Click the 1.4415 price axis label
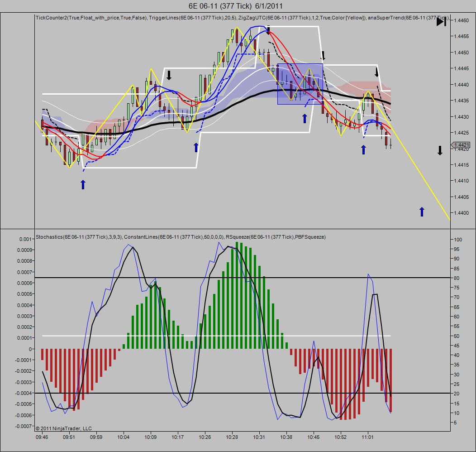The width and height of the screenshot is (476, 452). point(461,165)
